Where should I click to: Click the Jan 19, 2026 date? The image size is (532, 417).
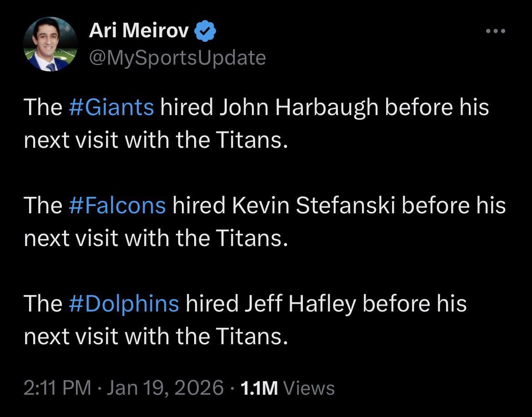(x=166, y=388)
